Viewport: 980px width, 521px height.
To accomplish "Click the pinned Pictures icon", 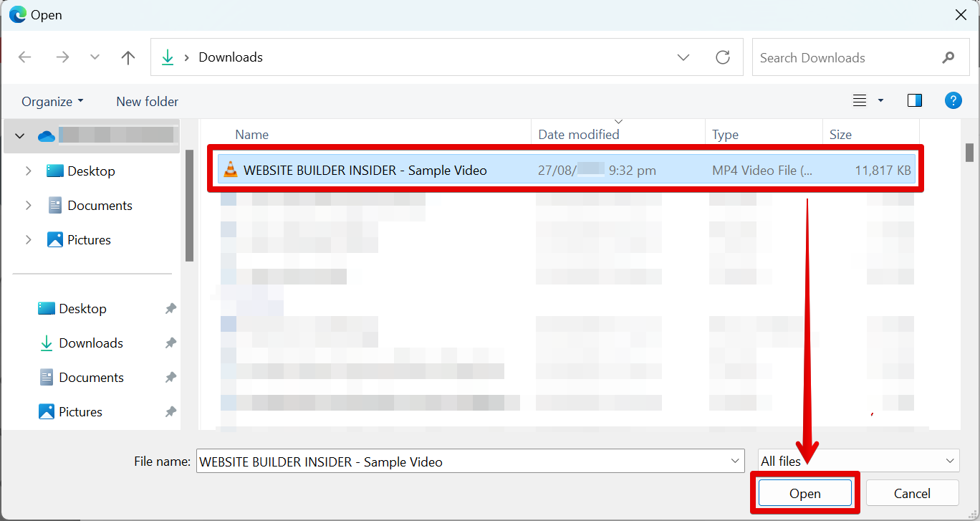I will [47, 412].
